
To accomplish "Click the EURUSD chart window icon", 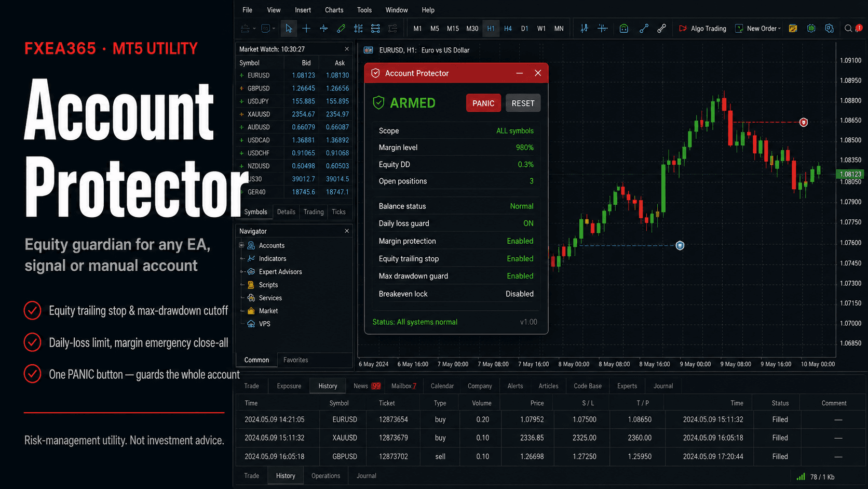I will [x=369, y=50].
